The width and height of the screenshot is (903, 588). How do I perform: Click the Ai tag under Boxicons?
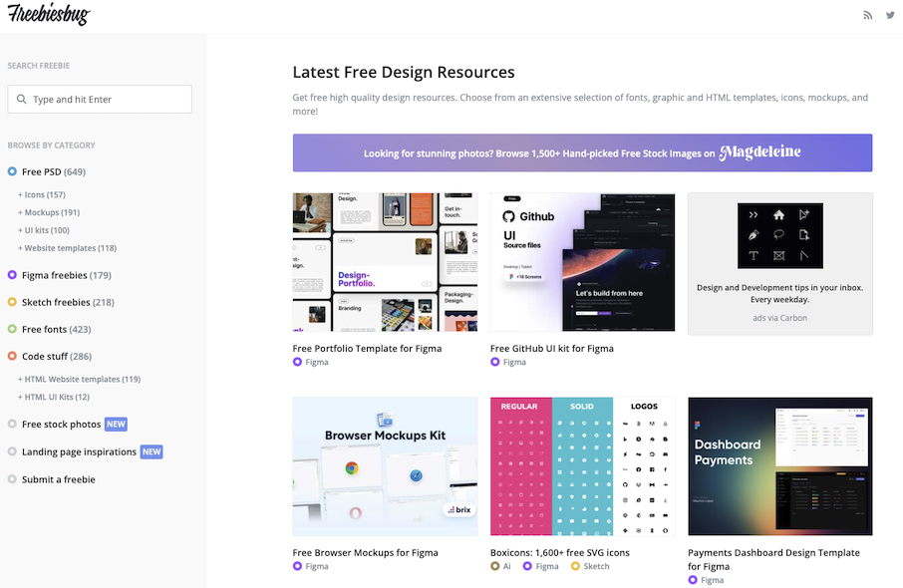click(x=500, y=566)
